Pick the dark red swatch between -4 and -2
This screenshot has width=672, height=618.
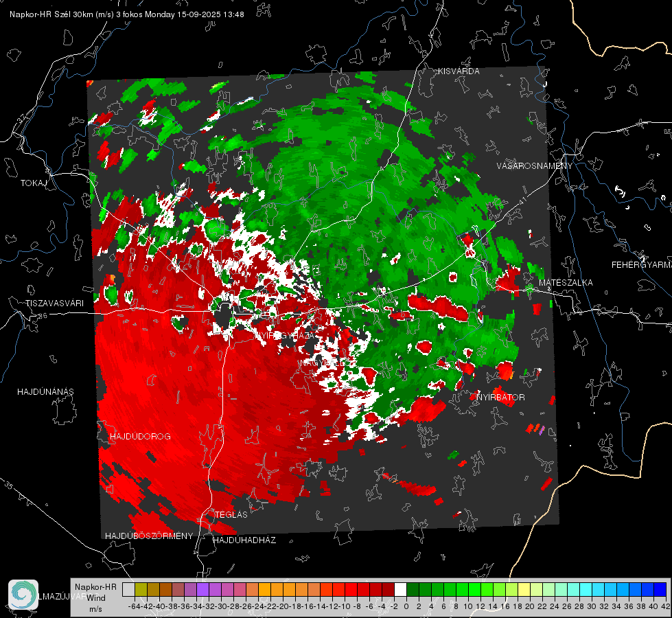tap(388, 589)
